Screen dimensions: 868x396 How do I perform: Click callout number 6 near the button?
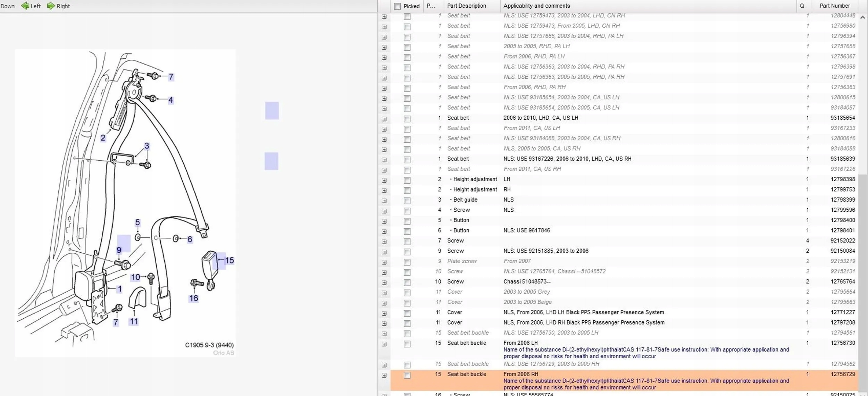tap(190, 239)
